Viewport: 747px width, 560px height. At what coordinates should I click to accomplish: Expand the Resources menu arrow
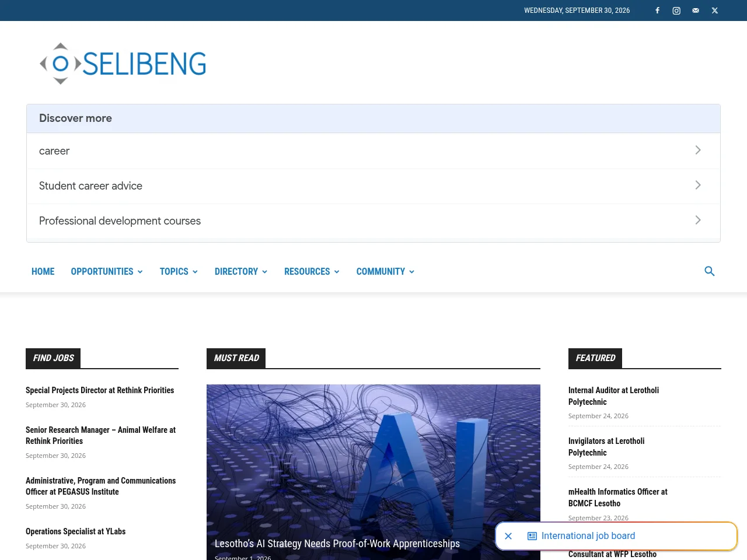pos(337,272)
